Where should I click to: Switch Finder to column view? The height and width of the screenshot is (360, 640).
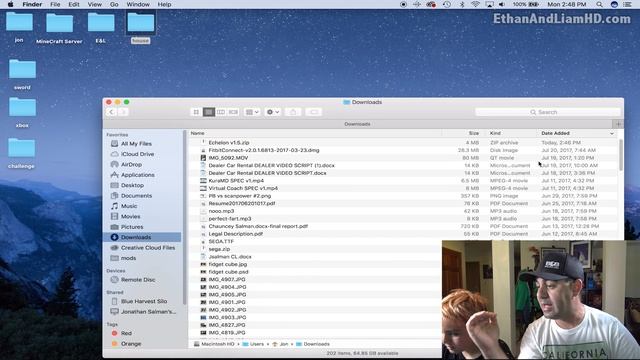pos(221,112)
